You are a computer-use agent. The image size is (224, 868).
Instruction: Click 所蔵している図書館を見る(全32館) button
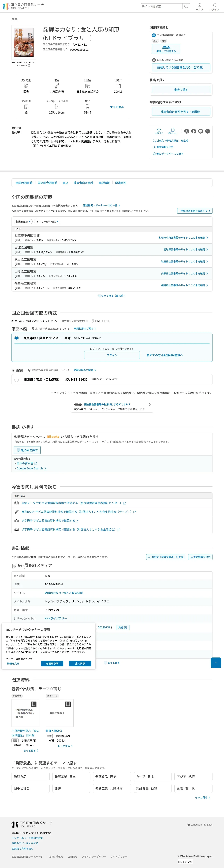point(181,67)
